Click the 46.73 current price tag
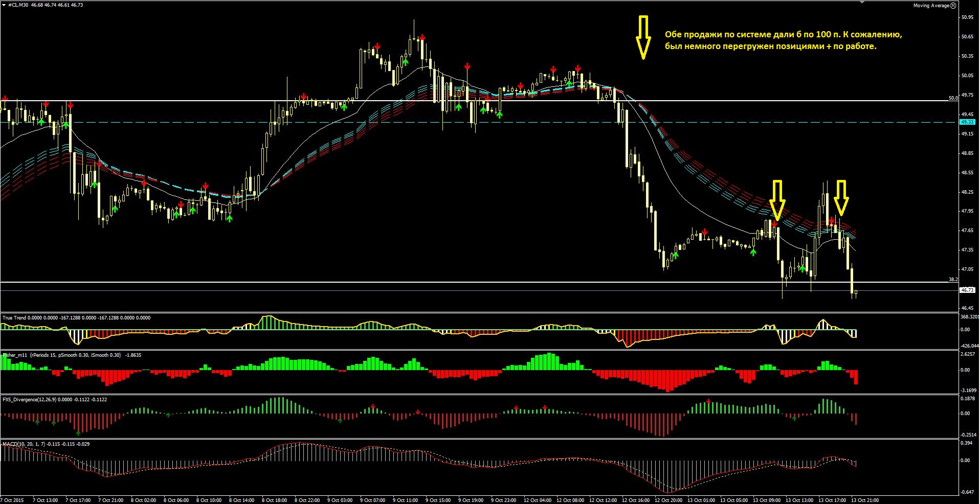 tap(967, 290)
